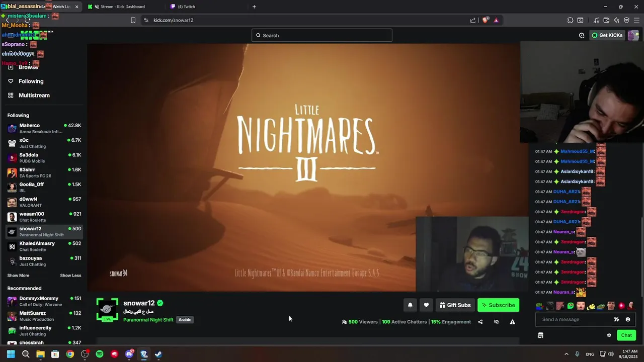644x362 pixels.
Task: Open Sa3dola channel in sidebar
Action: (44, 158)
